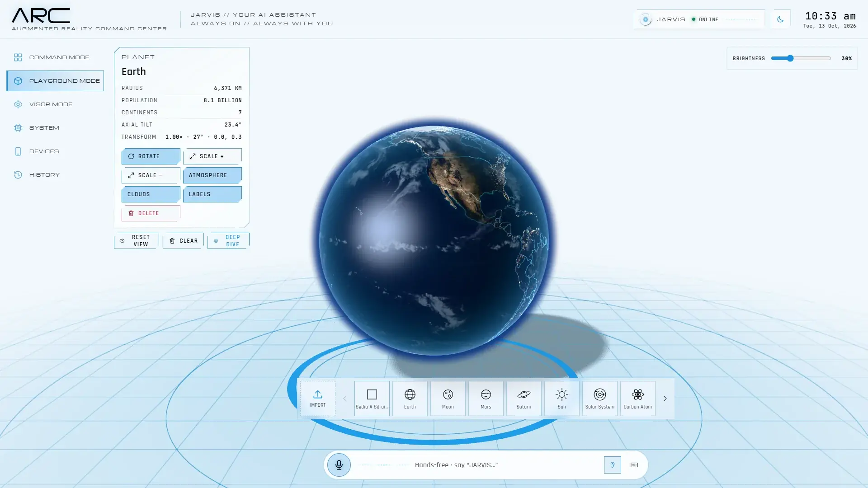
Task: Toggle dark mode with the moon icon
Action: (780, 19)
